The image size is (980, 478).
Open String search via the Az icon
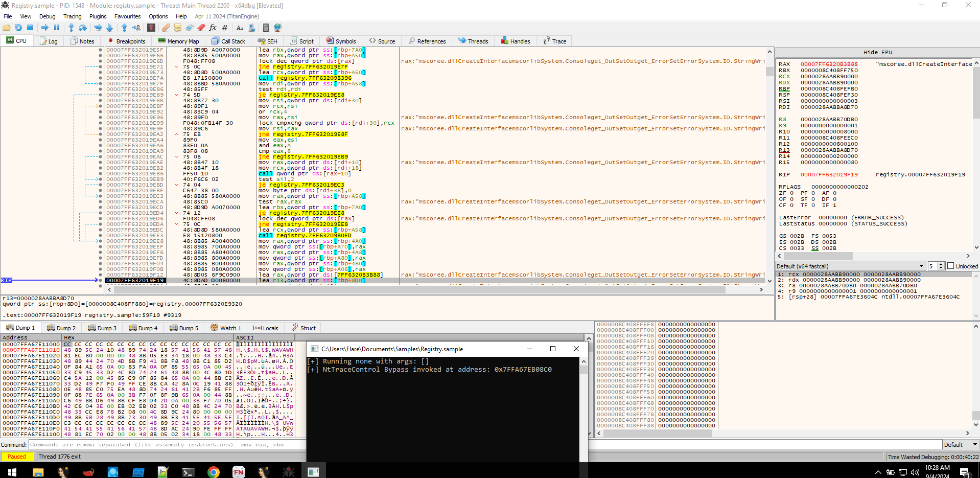240,28
